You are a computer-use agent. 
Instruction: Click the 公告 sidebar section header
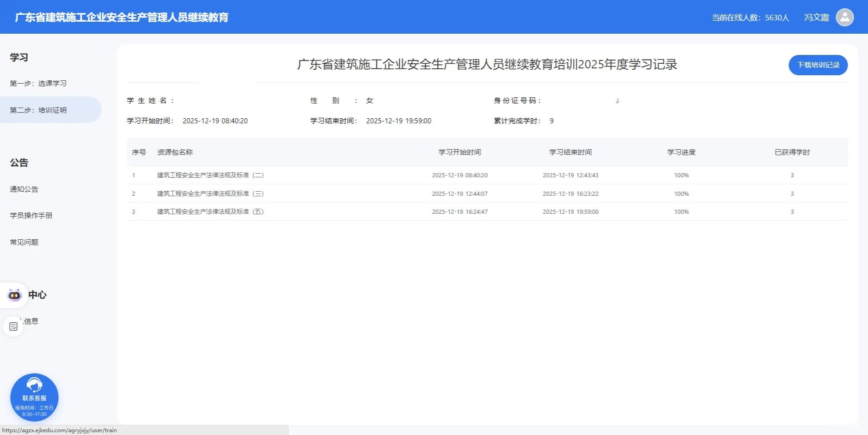(19, 163)
